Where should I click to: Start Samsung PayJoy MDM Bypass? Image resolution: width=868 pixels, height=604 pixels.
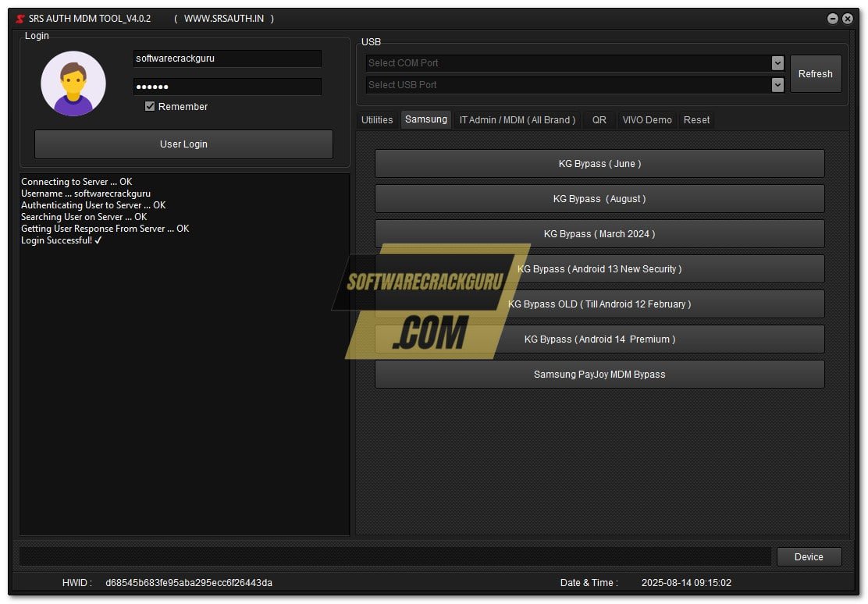[599, 374]
